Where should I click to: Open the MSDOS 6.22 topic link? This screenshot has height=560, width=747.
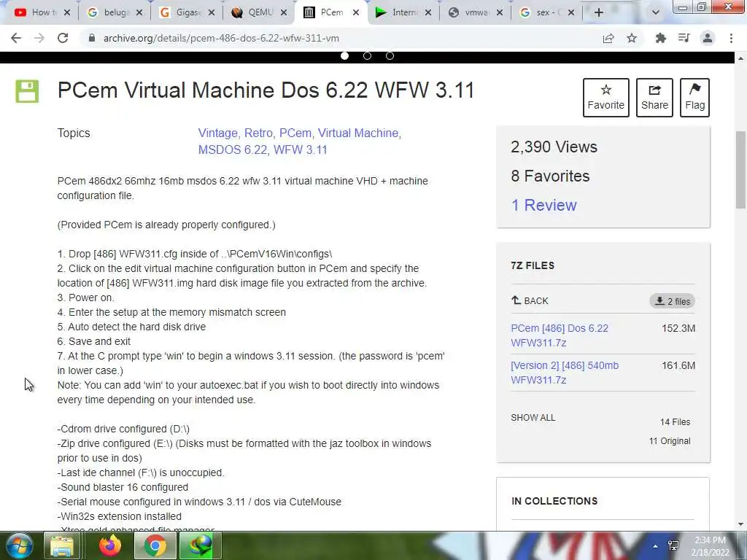[x=233, y=149]
